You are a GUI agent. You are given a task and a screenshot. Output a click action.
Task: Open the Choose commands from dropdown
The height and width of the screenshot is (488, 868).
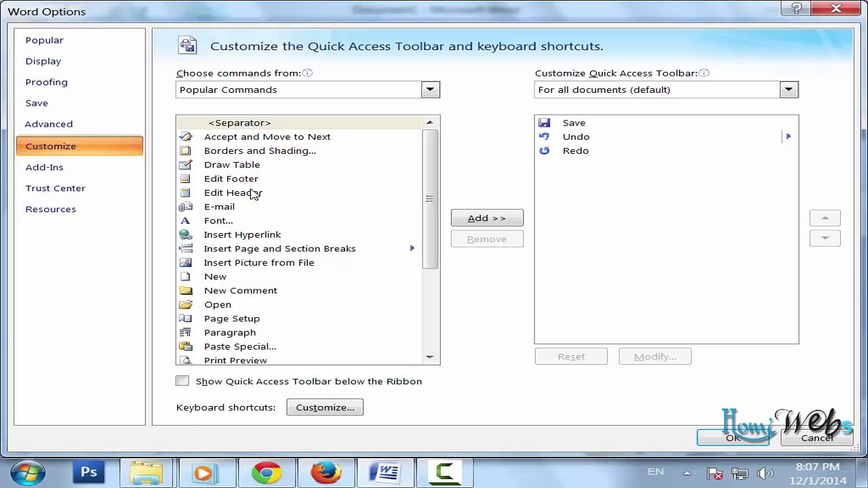pos(430,89)
